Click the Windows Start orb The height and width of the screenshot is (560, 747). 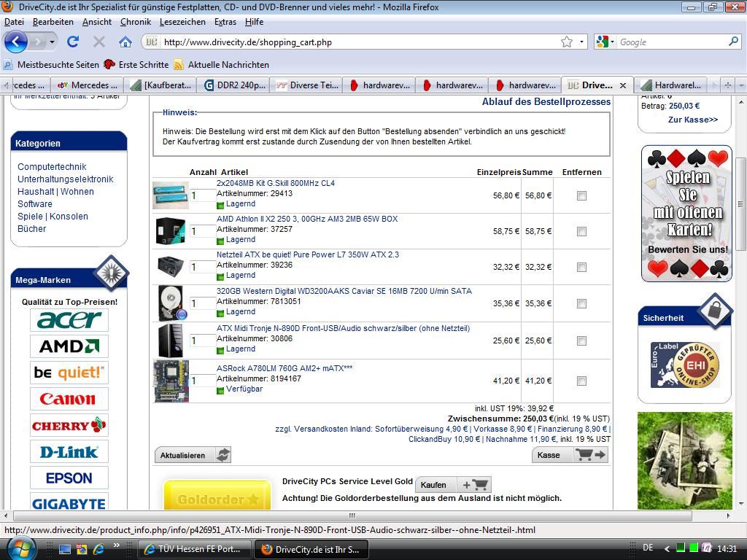click(20, 549)
